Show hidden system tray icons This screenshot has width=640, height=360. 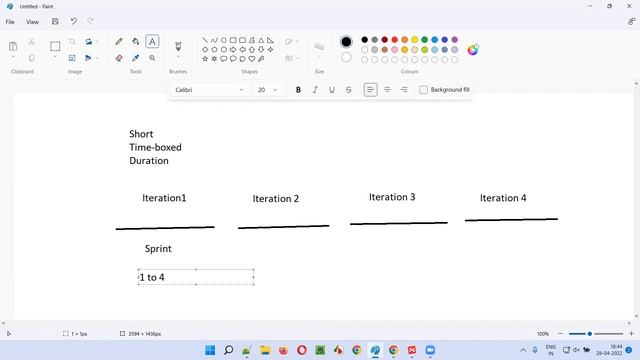tap(523, 350)
